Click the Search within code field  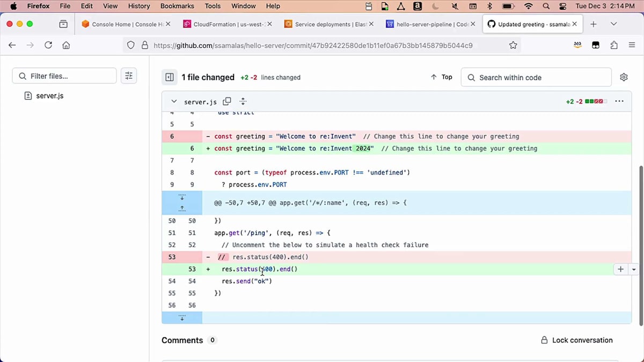[x=536, y=77]
